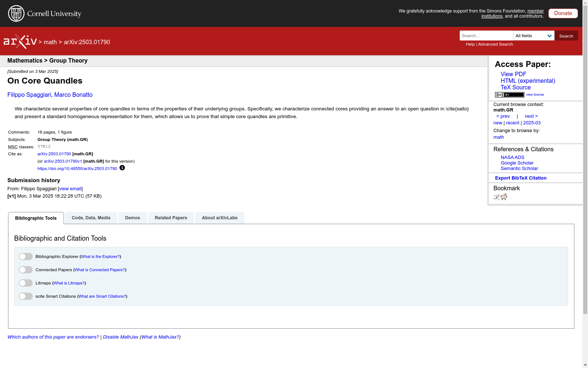The image size is (588, 368).
Task: Focus the Search input field
Action: click(x=486, y=36)
